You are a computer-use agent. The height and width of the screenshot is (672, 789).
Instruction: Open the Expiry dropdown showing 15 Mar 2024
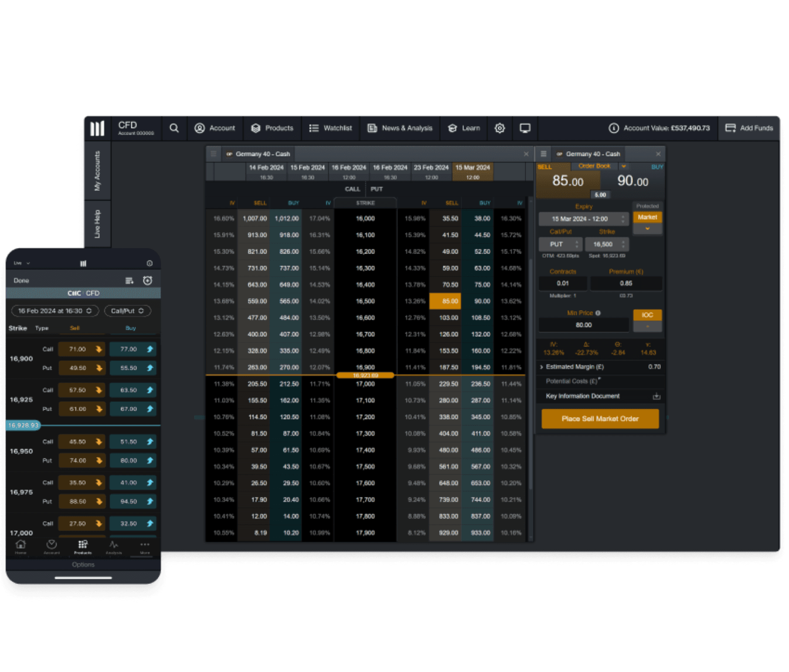[584, 219]
